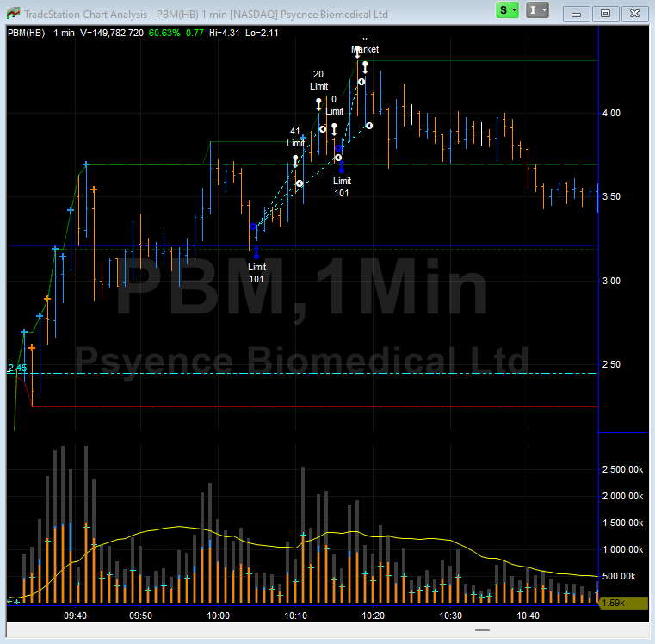Screen dimensions: 655x644
Task: Select the lowest Limit 101 buy label
Action: (256, 273)
